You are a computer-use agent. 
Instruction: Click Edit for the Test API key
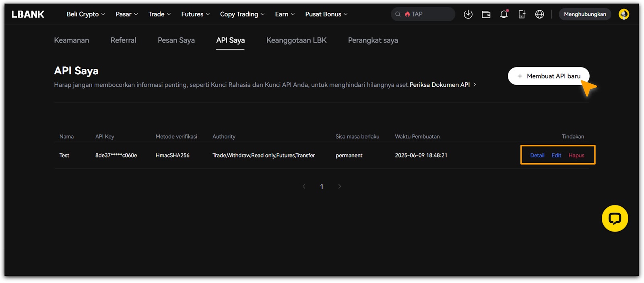pyautogui.click(x=556, y=155)
